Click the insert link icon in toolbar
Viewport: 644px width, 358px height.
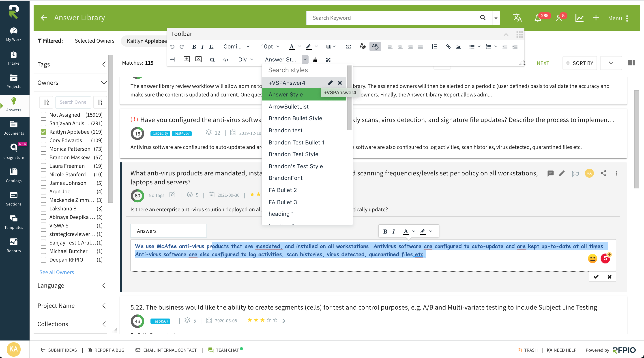pos(448,47)
